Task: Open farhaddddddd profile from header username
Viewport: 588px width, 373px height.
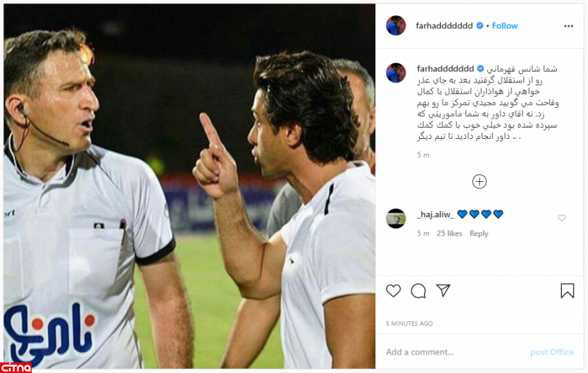Action: pos(444,26)
